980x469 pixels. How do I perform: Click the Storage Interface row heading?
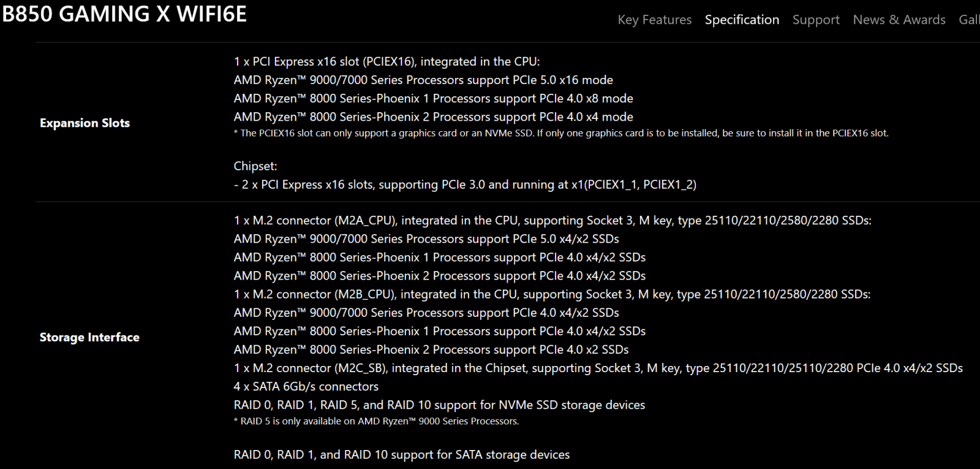[x=89, y=337]
